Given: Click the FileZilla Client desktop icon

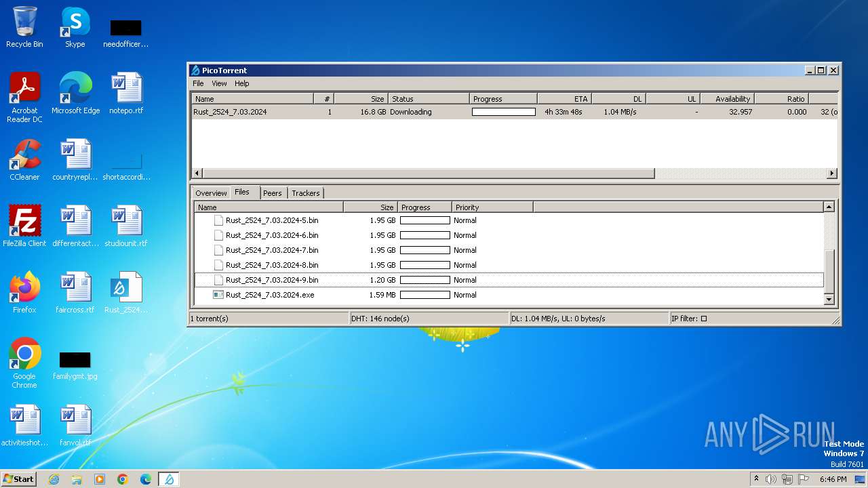Looking at the screenshot, I should 24,226.
